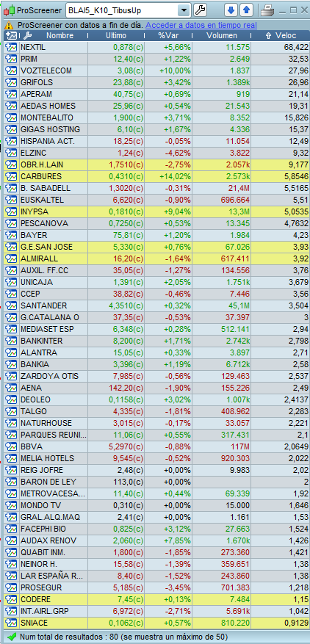Image resolution: width=310 pixels, height=644 pixels.
Task: Select the MEDIASET ESP name cell
Action: click(x=54, y=330)
